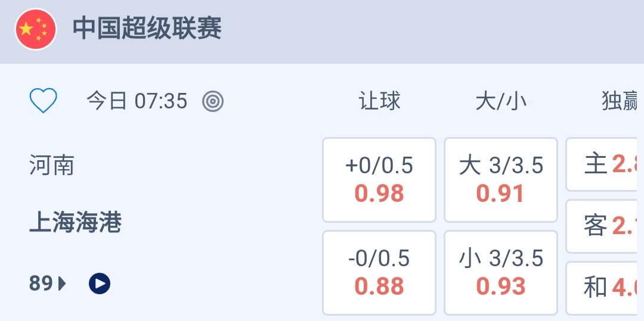Click the target icon beside 07:35
644x321 pixels.
tap(213, 101)
